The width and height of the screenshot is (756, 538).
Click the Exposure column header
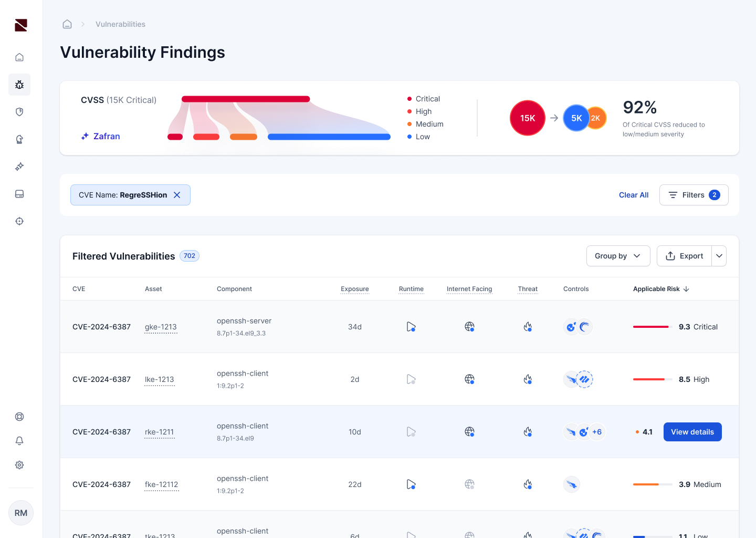[x=354, y=289]
